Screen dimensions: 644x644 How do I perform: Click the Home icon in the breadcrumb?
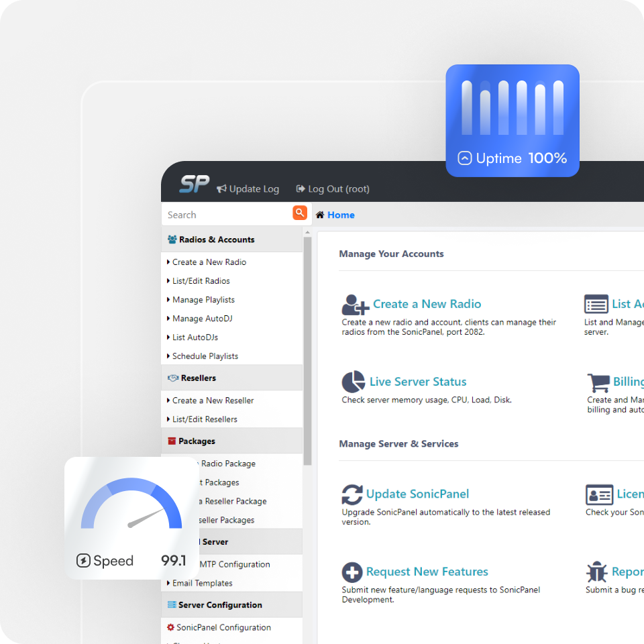click(320, 215)
